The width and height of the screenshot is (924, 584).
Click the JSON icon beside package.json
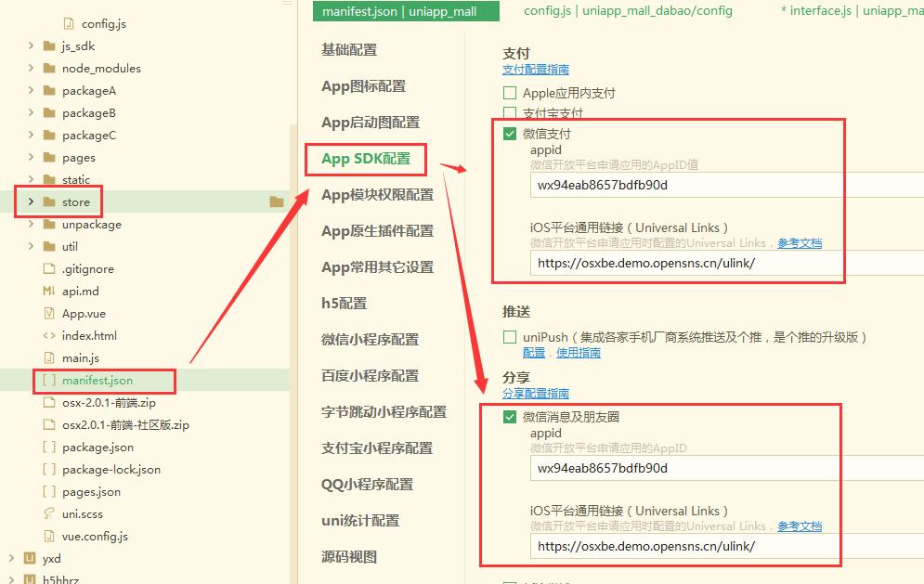click(49, 448)
